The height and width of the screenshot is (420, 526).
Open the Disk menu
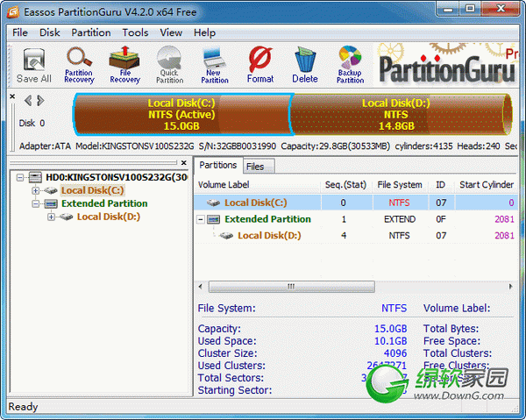coord(50,32)
